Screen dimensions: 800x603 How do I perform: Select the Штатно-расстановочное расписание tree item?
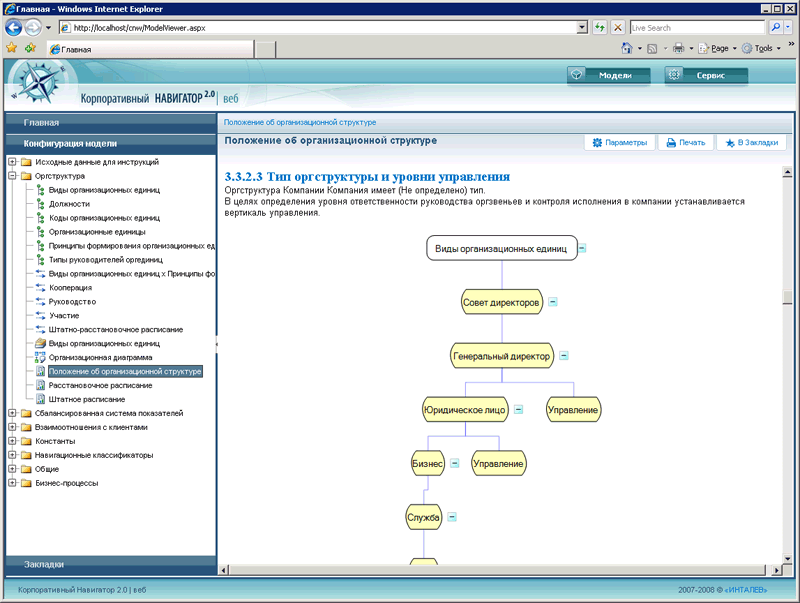(x=116, y=330)
